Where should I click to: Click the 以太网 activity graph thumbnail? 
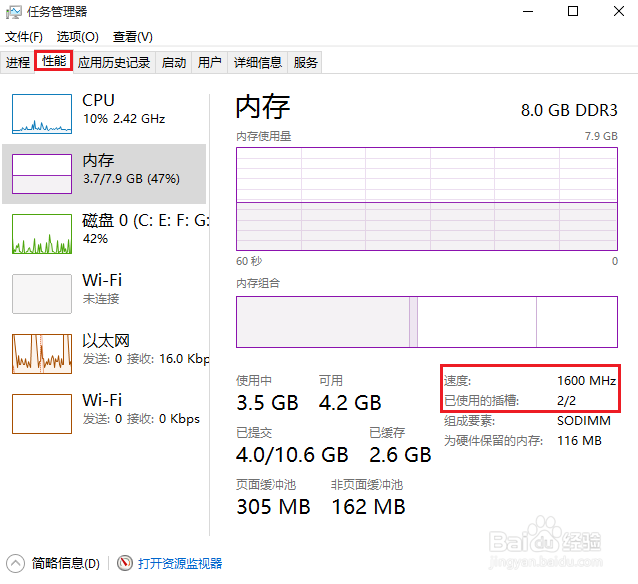tap(42, 354)
